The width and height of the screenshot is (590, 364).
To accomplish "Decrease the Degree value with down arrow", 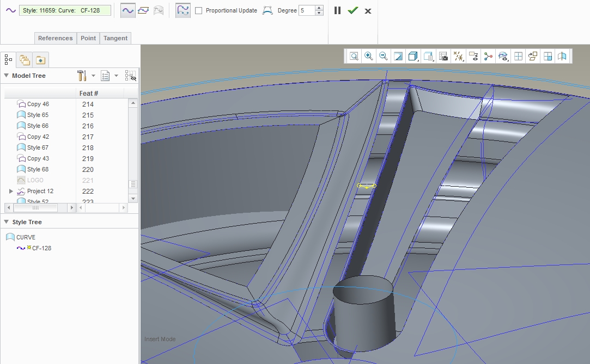I will click(x=319, y=13).
